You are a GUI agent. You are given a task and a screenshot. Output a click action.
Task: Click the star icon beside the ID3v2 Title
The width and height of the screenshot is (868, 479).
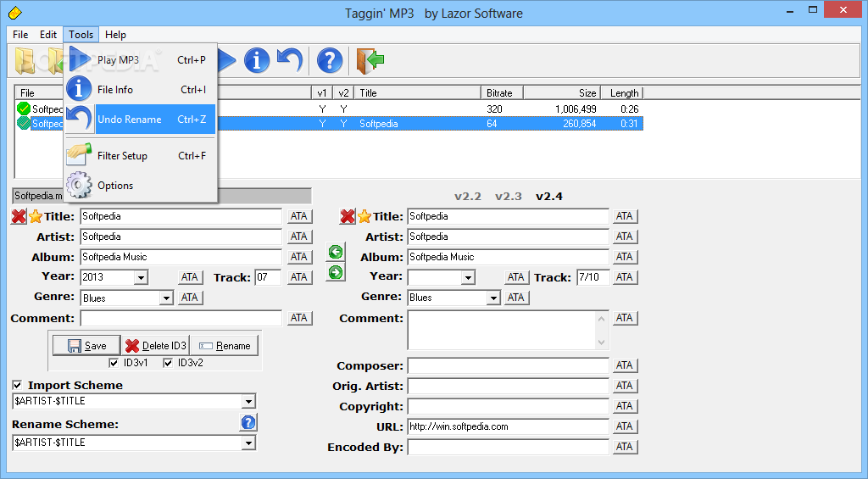[364, 216]
